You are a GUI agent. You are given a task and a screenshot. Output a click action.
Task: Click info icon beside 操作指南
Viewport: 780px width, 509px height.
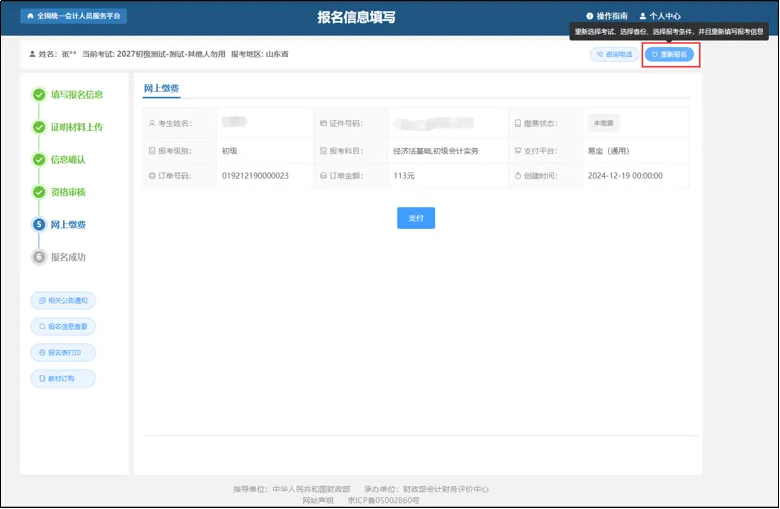589,16
